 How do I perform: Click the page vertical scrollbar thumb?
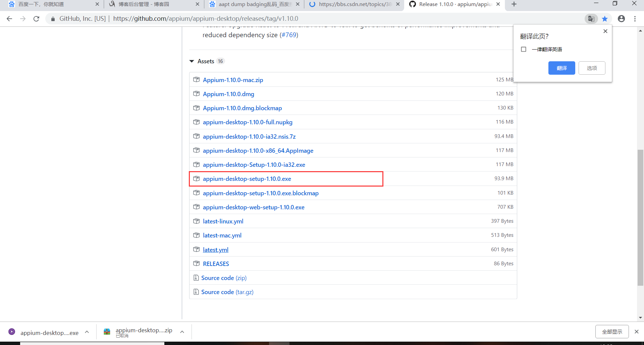tap(640, 218)
